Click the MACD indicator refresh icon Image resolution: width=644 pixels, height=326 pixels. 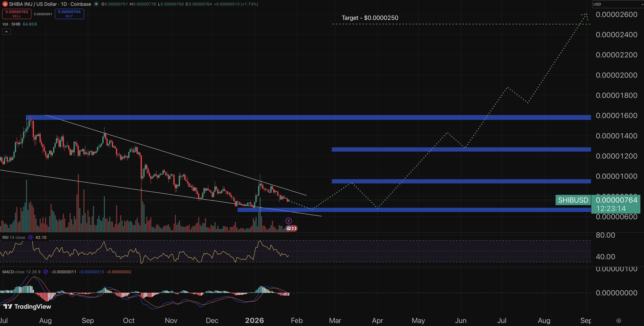[46, 272]
